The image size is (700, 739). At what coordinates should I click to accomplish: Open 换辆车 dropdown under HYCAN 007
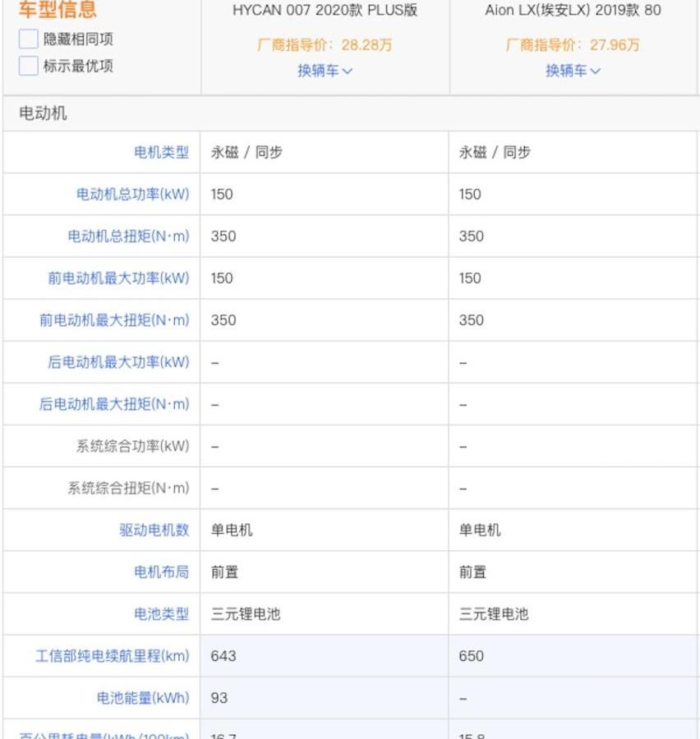325,71
